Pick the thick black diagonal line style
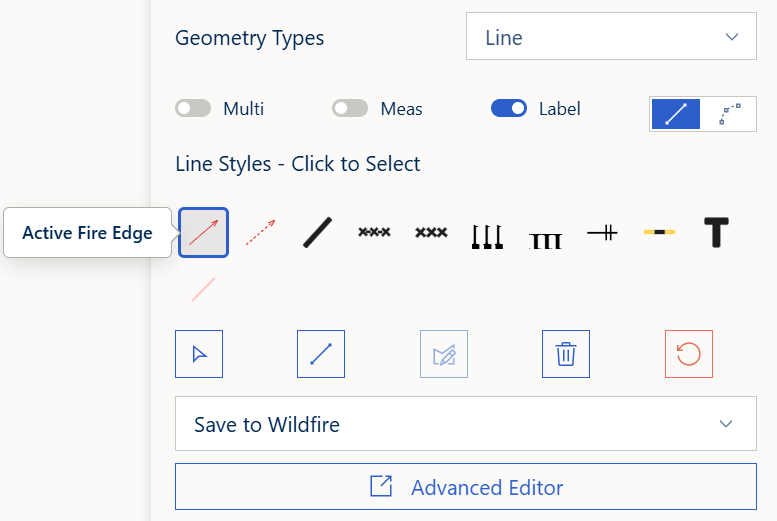Image resolution: width=777 pixels, height=521 pixels. coord(318,232)
